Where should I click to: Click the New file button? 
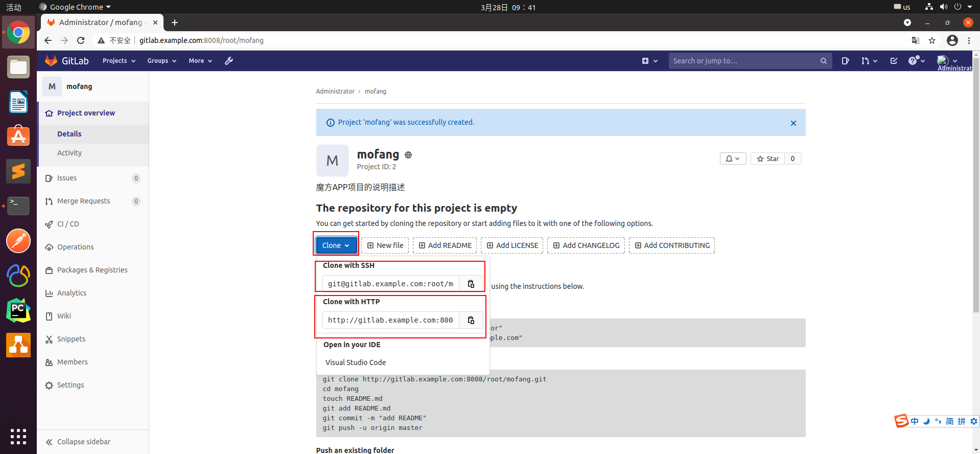click(385, 245)
